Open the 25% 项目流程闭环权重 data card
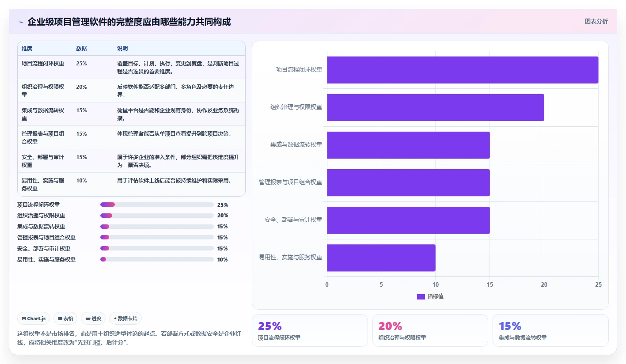The image size is (626, 364). click(310, 330)
